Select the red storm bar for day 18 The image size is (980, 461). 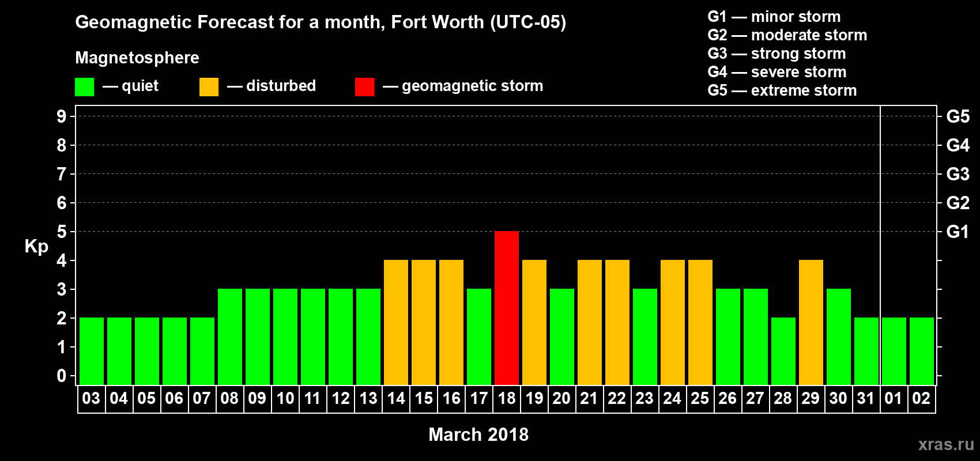pyautogui.click(x=507, y=308)
